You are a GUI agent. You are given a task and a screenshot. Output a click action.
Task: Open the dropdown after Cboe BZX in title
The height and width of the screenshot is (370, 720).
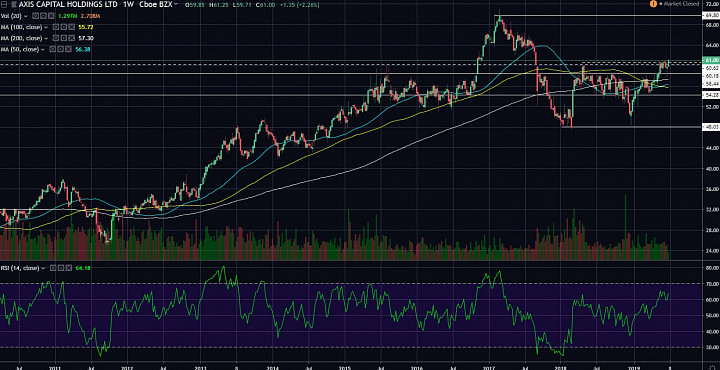coord(176,4)
